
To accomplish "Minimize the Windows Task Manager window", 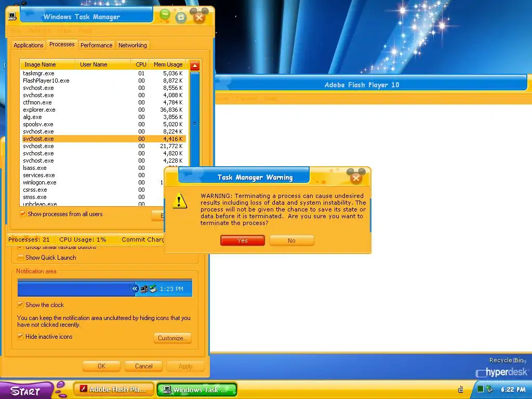I will click(165, 15).
